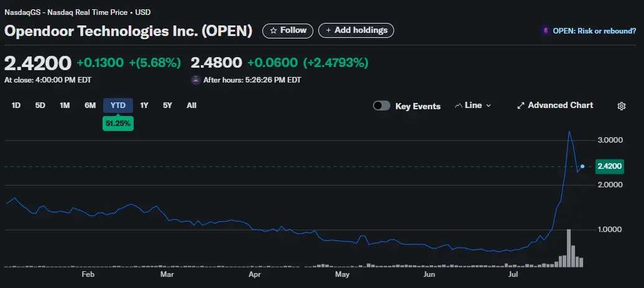The width and height of the screenshot is (644, 288).
Task: Click the 51.25% YTD return badge
Action: tap(118, 123)
